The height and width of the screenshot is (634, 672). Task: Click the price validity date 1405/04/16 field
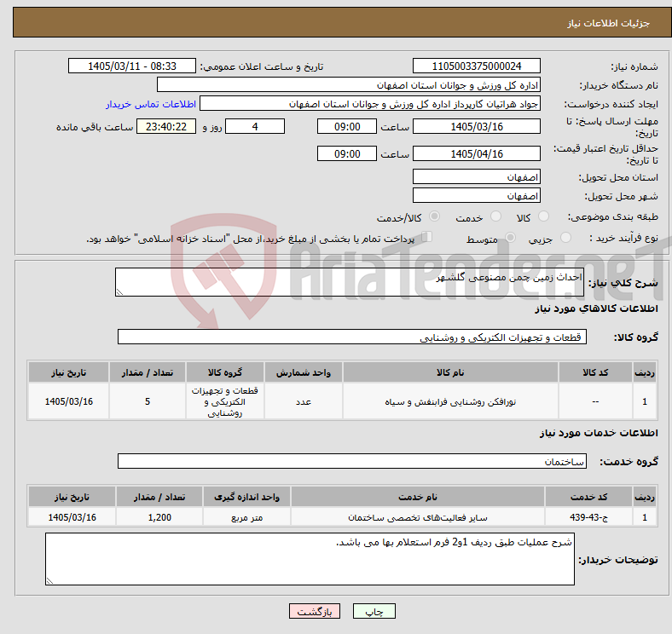(x=476, y=153)
